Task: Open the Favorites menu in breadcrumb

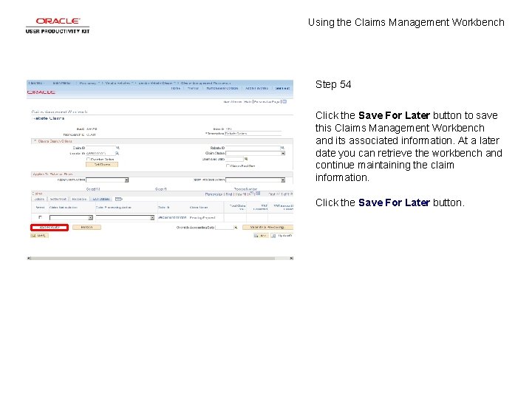Action: pos(36,83)
